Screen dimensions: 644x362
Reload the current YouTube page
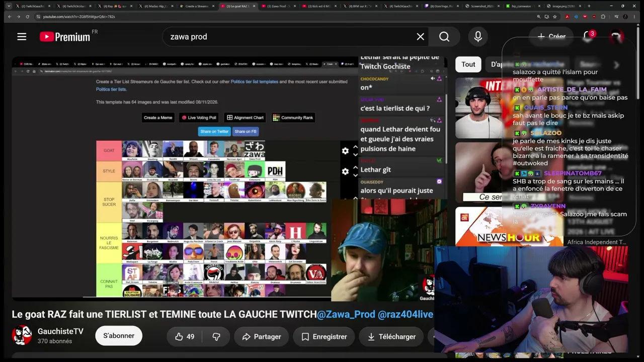(28, 17)
